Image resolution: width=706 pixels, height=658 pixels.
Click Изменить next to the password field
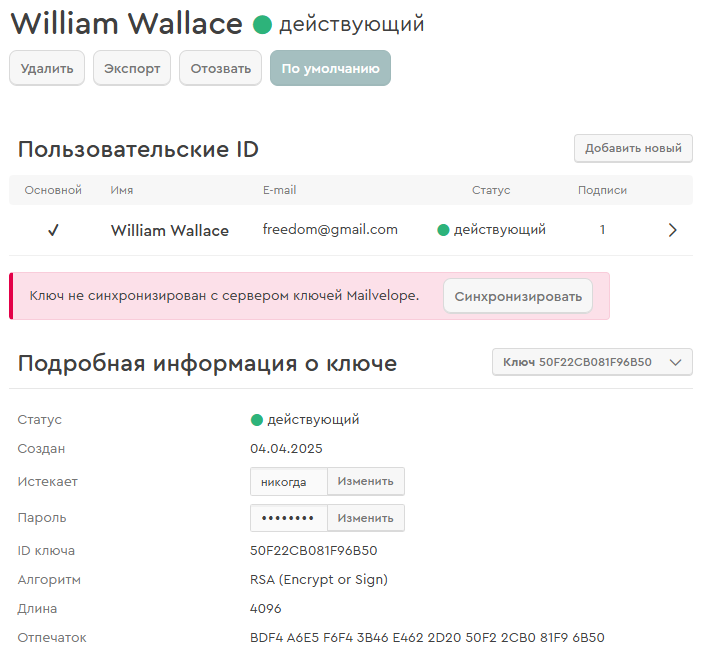(365, 518)
